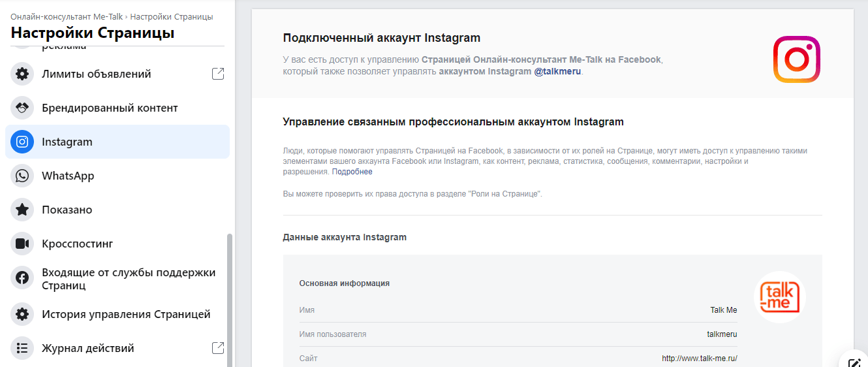Open external link icon next to Журнал действий
Screen dimensions: 868x367
tap(218, 348)
